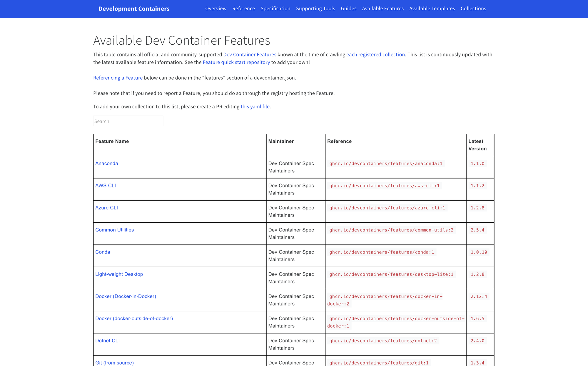Open Light-weight Desktop feature link

coord(119,274)
